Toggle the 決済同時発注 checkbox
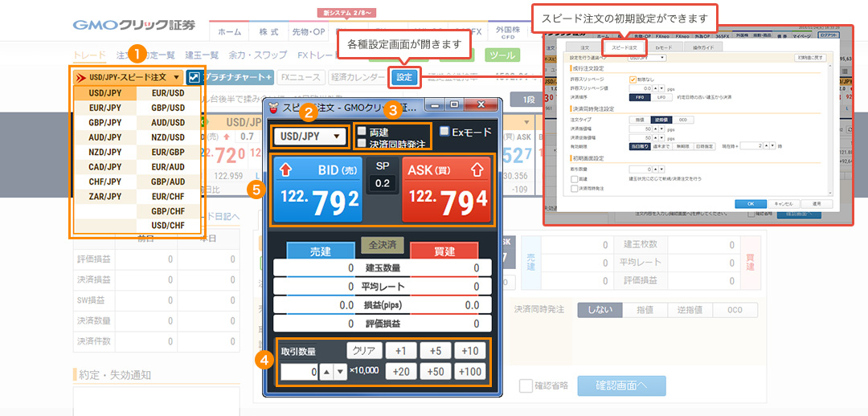The image size is (868, 416). (x=362, y=144)
